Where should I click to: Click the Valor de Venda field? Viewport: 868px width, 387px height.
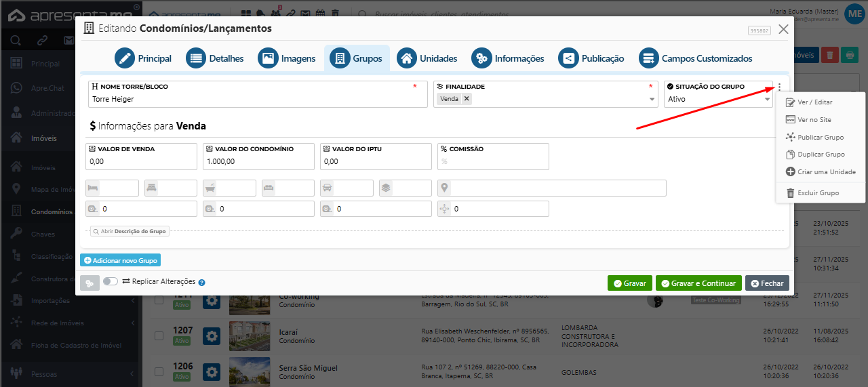click(x=141, y=162)
